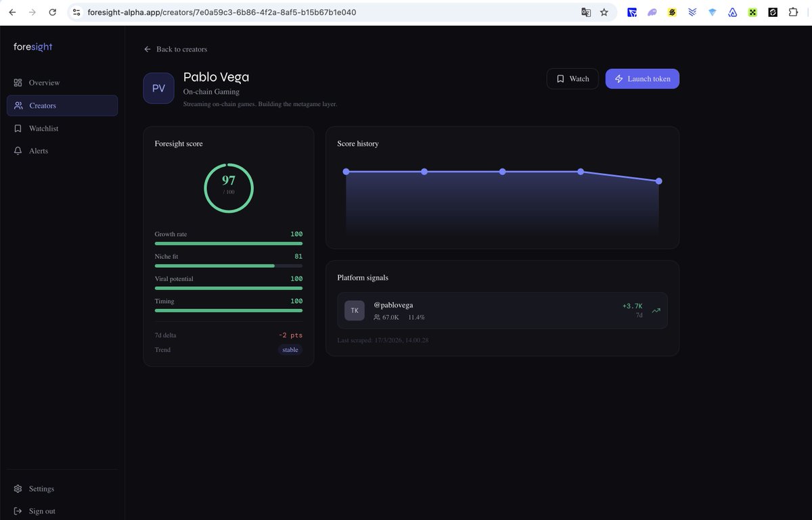Viewport: 812px width, 520px height.
Task: Open the black square extension icon
Action: pos(773,12)
